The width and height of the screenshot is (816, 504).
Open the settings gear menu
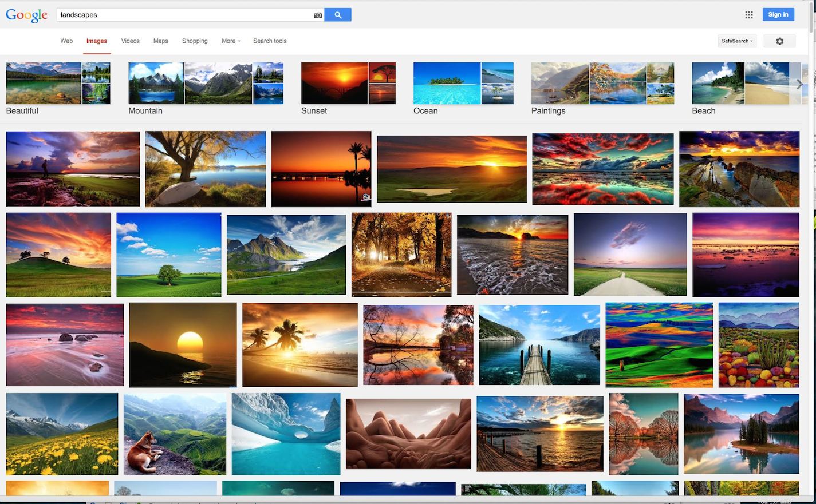[779, 41]
